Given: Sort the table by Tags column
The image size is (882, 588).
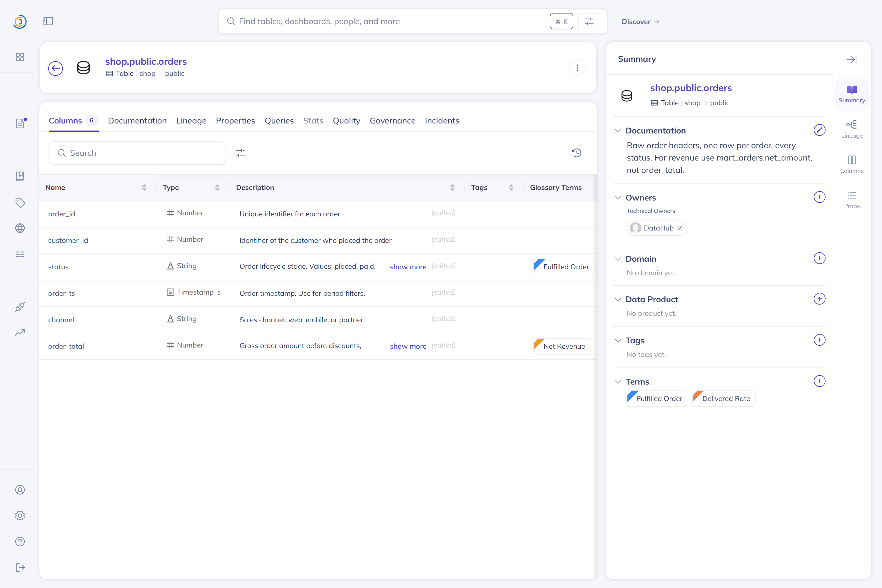Looking at the screenshot, I should (x=511, y=188).
